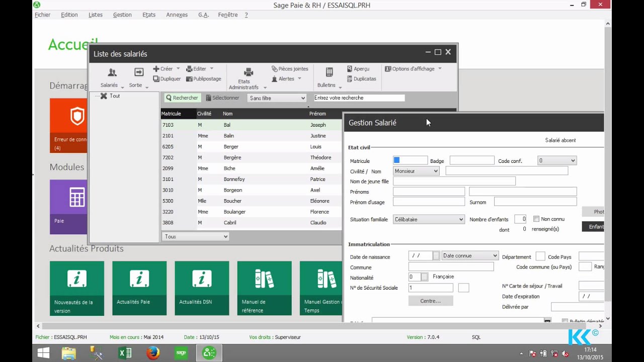
Task: Open the Fichier menu
Action: [x=43, y=15]
